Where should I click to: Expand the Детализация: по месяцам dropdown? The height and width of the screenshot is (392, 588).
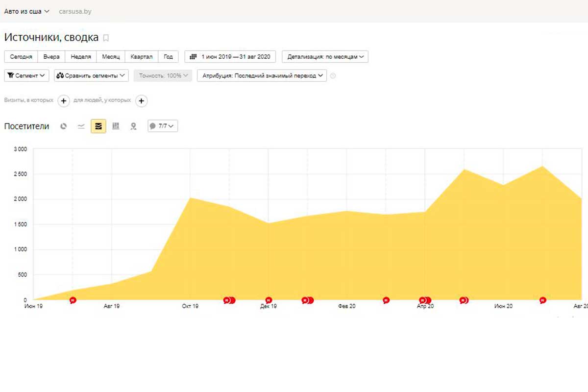point(325,57)
